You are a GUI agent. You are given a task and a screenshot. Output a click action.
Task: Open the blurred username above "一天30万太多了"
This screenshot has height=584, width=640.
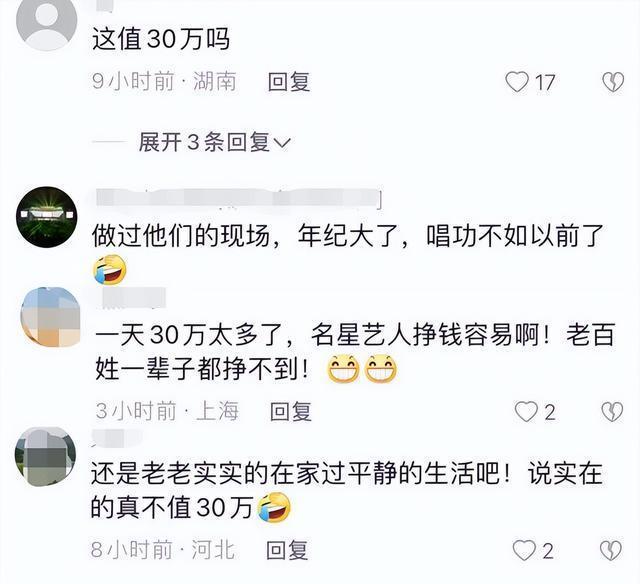[x=133, y=298]
